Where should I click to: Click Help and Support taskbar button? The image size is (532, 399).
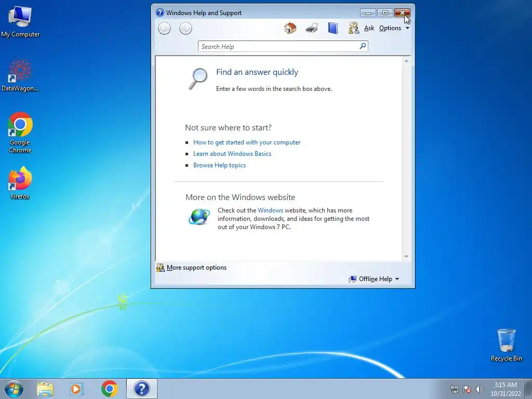tap(142, 389)
